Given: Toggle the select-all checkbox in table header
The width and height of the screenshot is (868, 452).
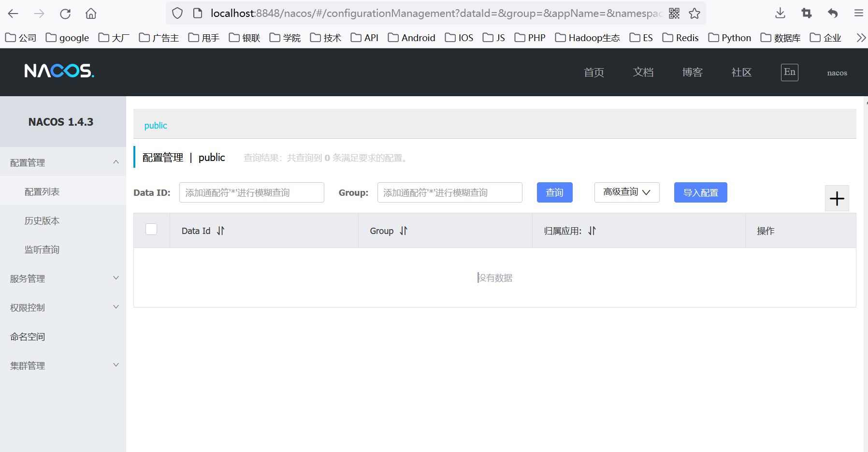Looking at the screenshot, I should pyautogui.click(x=151, y=229).
